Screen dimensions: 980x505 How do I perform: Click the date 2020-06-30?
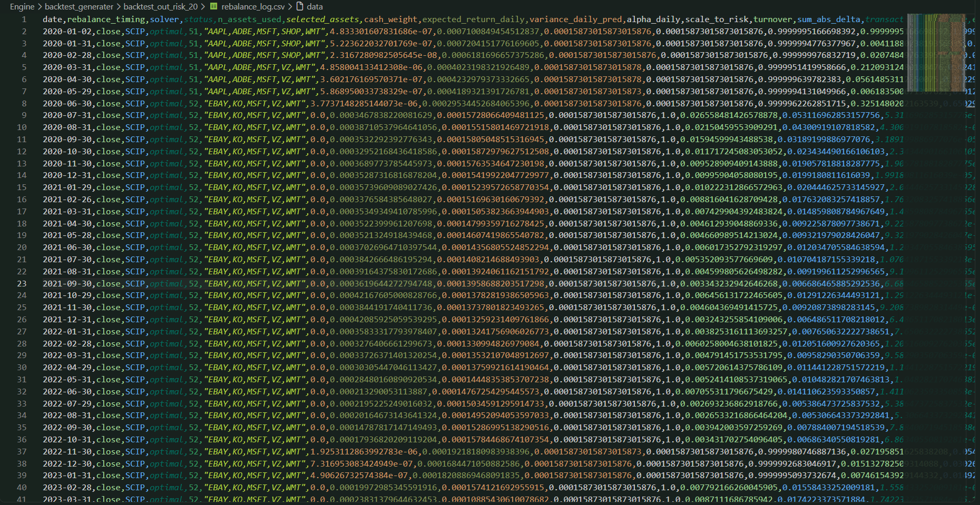tap(67, 103)
